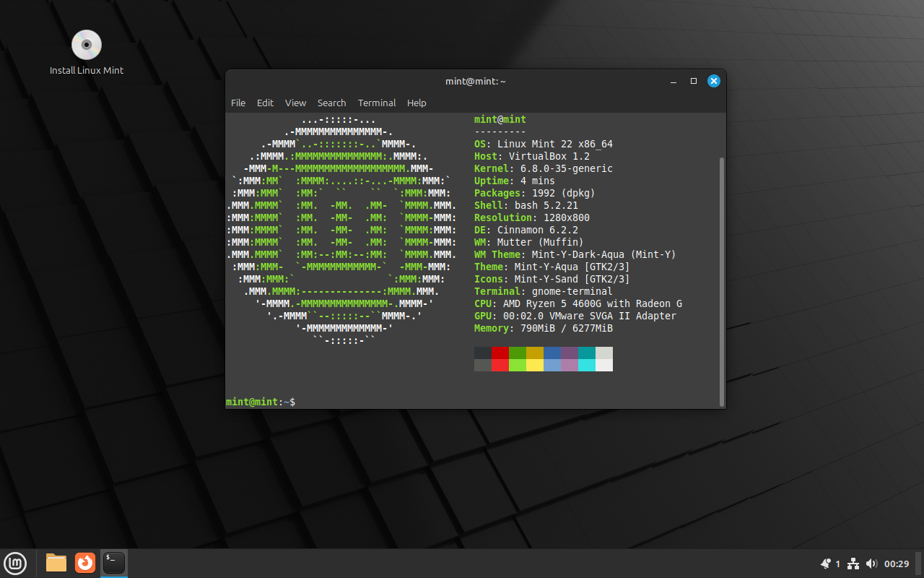The width and height of the screenshot is (924, 578).
Task: Launch the Install Linux Mint installer
Action: [86, 43]
